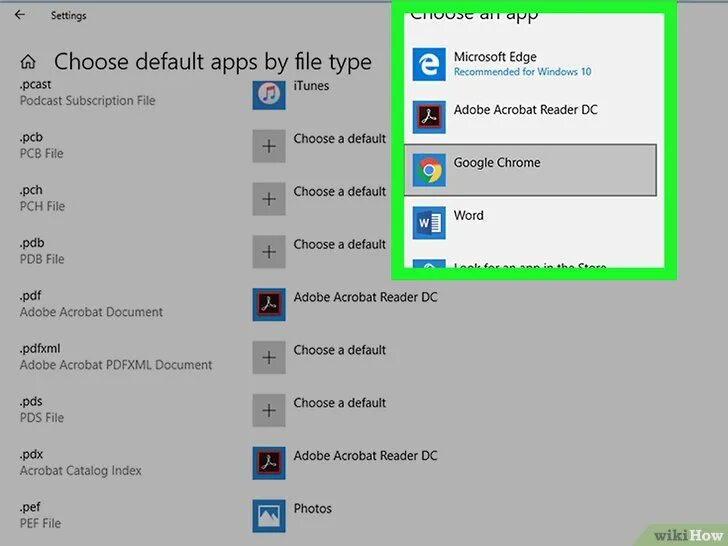
Task: Click 'Adobe Acrobat PDFXML Document' description
Action: [x=116, y=365]
